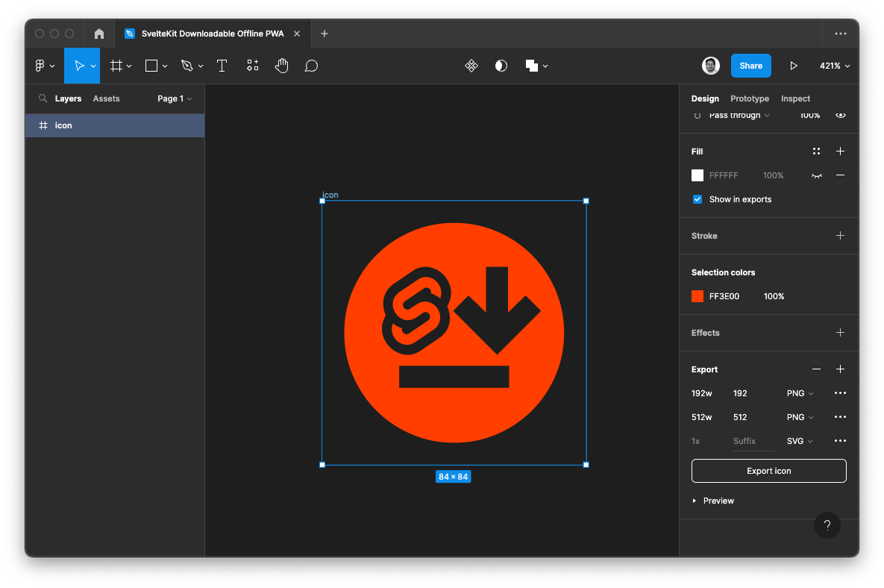This screenshot has width=884, height=588.
Task: Open the 421% zoom dropdown
Action: (835, 66)
